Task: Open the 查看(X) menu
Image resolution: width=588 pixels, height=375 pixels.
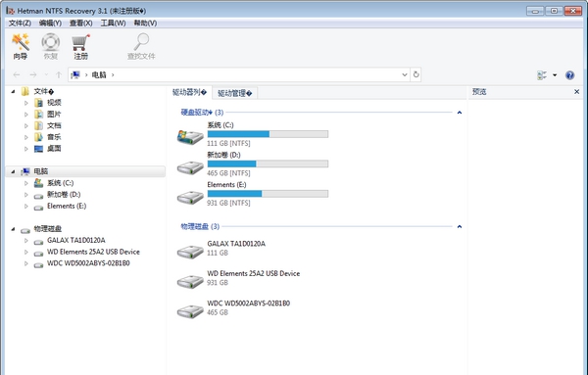Action: [81, 23]
